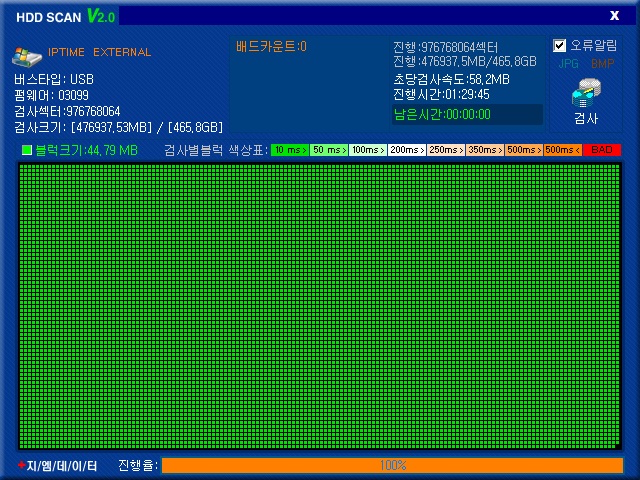The width and height of the screenshot is (640, 480).
Task: Select the 10 ms color legend swatch
Action: [x=290, y=150]
